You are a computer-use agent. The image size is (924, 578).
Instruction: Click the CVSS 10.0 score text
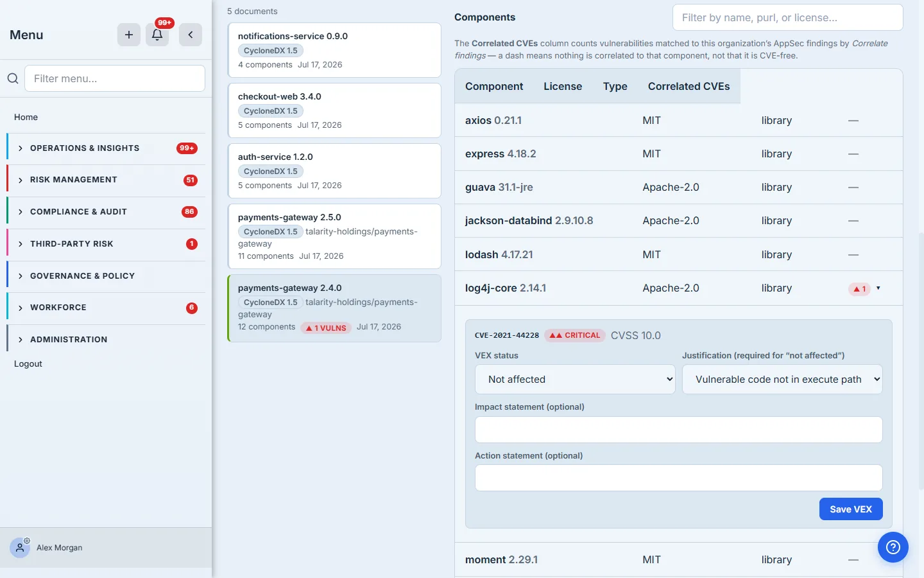click(x=636, y=335)
